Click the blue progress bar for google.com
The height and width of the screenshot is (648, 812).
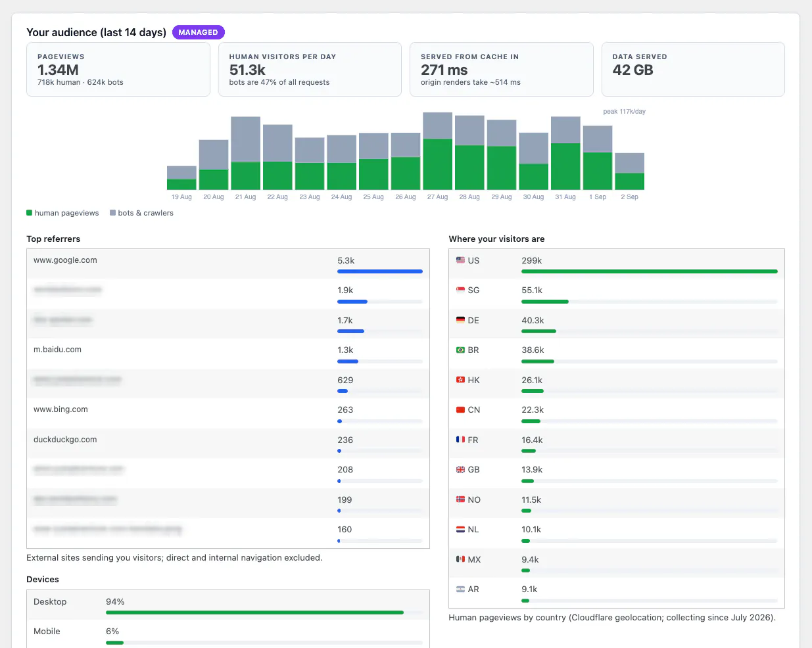[x=380, y=271]
